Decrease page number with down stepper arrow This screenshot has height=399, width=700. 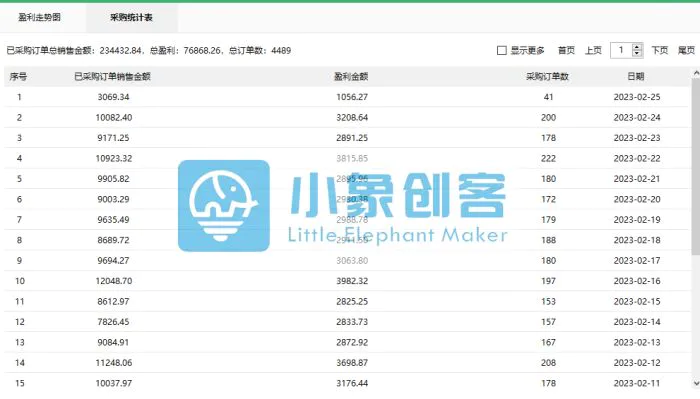click(x=637, y=54)
